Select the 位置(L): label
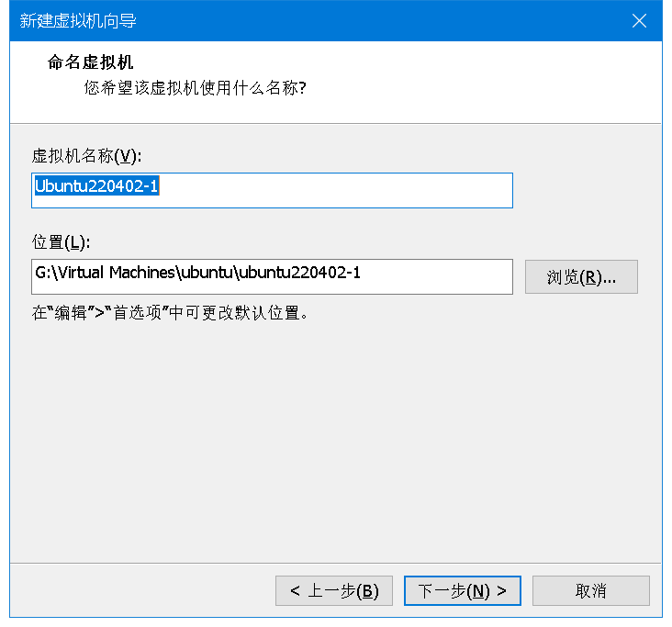 (62, 242)
